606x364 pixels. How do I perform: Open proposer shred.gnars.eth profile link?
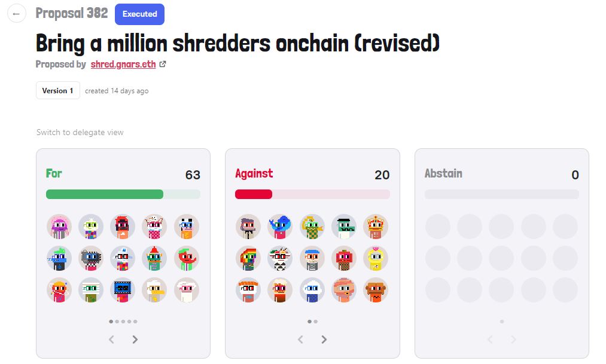click(123, 64)
